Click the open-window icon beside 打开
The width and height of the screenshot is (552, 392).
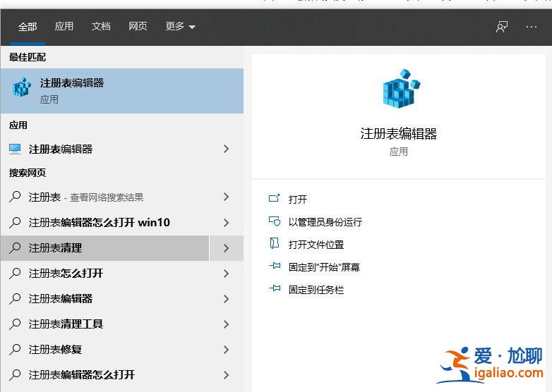click(275, 198)
